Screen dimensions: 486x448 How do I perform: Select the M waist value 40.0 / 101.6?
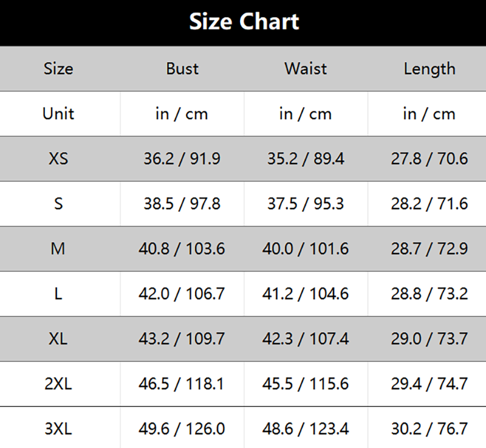306,249
